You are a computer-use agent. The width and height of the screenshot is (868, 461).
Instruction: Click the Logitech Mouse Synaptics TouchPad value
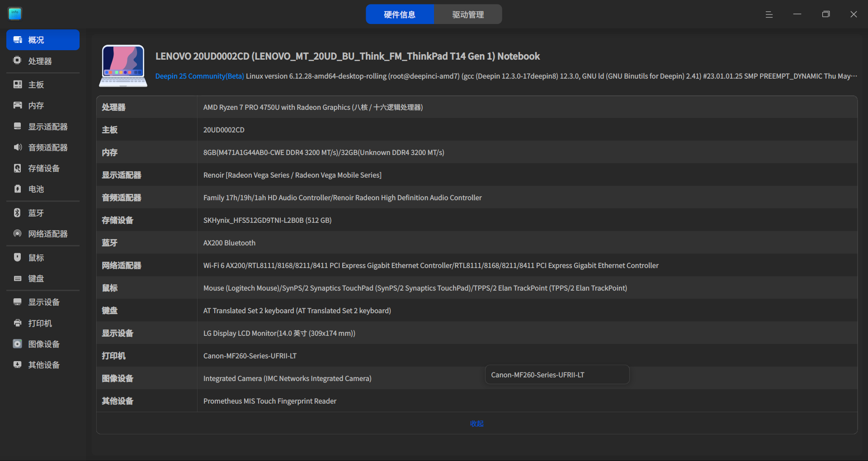415,288
